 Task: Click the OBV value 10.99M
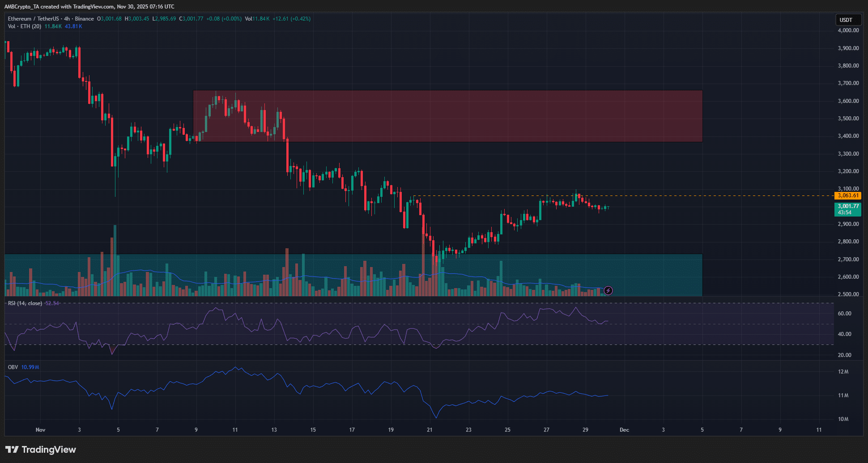[30, 367]
